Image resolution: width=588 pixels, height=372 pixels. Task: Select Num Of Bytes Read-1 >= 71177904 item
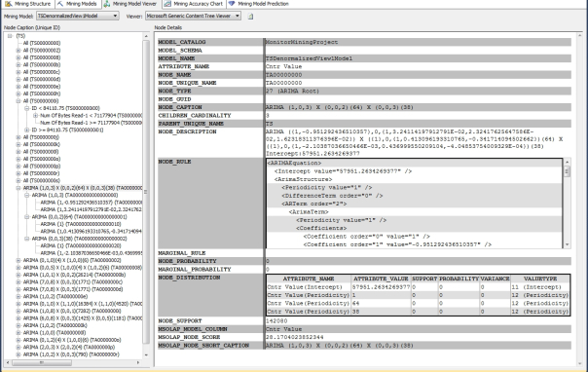tap(92, 123)
